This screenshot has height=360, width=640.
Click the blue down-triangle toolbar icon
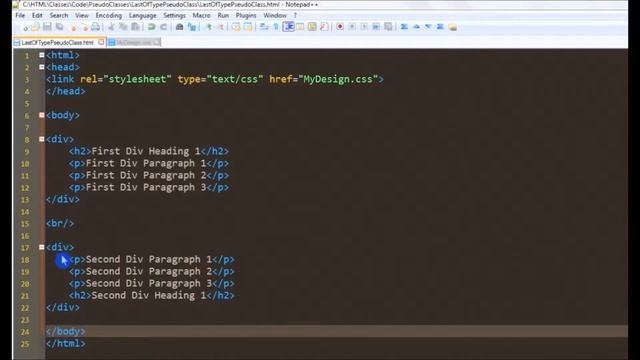click(428, 27)
